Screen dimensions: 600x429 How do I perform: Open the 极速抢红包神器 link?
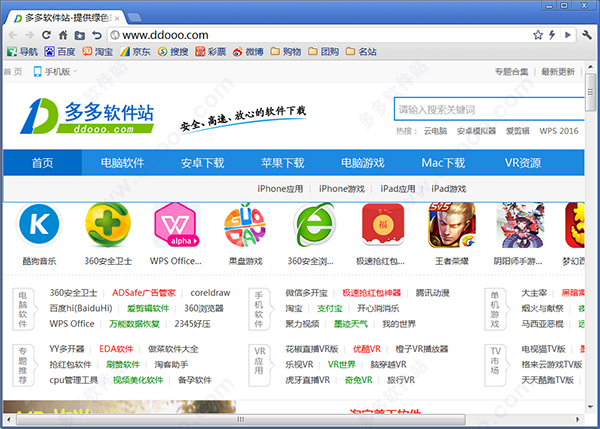tap(372, 293)
